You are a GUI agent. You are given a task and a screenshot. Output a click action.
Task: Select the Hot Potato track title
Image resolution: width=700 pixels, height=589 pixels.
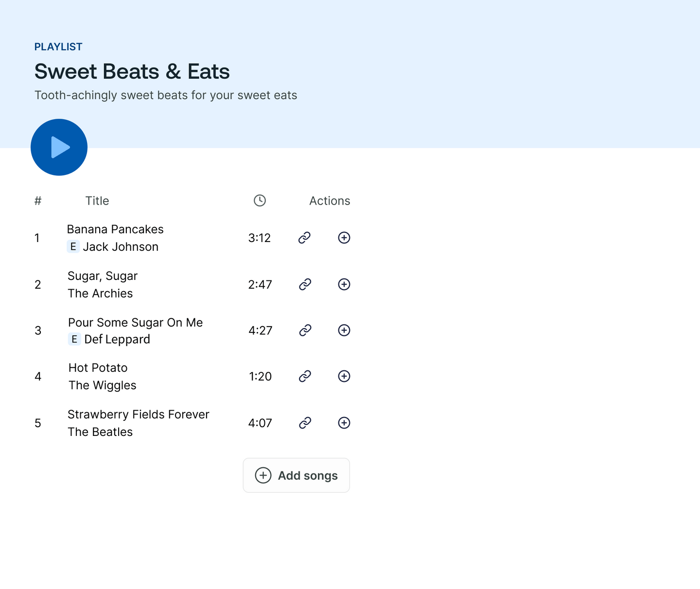(x=98, y=368)
